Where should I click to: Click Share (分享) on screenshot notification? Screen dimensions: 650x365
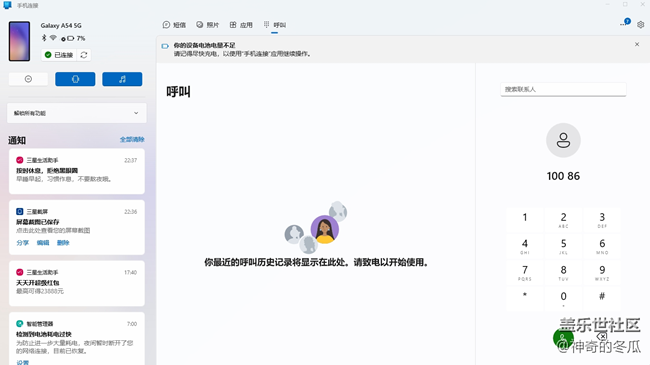tap(22, 243)
